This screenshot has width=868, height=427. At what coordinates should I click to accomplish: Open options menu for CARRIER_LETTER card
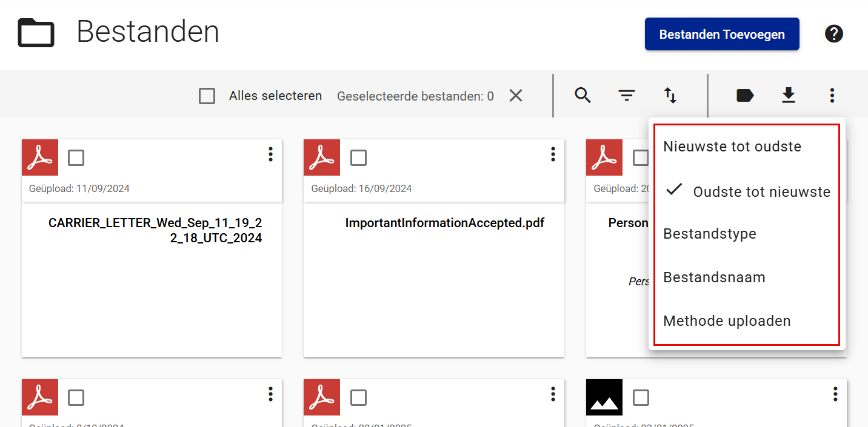click(270, 154)
